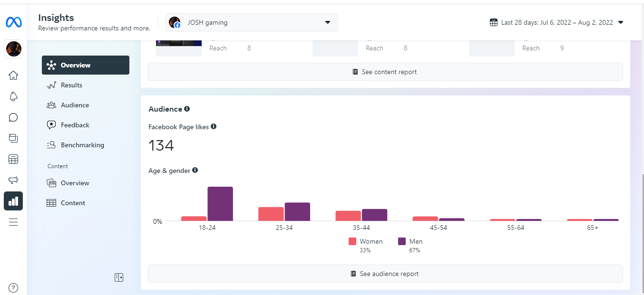Collapse the Insights side navigation panel
644x295 pixels.
[x=119, y=277]
